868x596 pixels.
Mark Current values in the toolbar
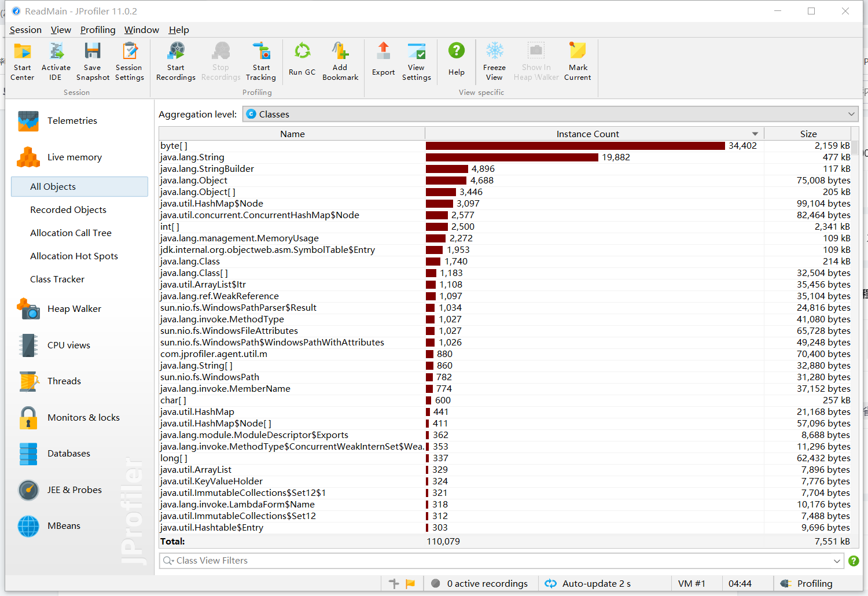click(578, 61)
